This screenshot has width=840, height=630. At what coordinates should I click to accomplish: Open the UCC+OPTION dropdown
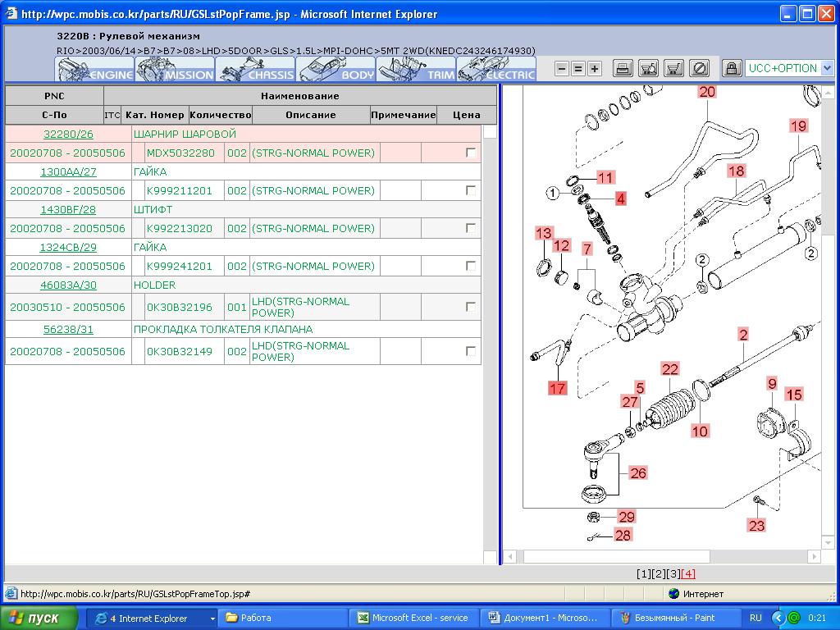[x=826, y=68]
